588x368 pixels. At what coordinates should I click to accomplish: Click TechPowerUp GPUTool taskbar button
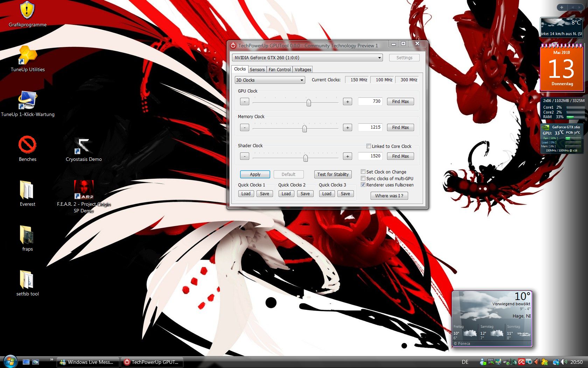coord(152,362)
